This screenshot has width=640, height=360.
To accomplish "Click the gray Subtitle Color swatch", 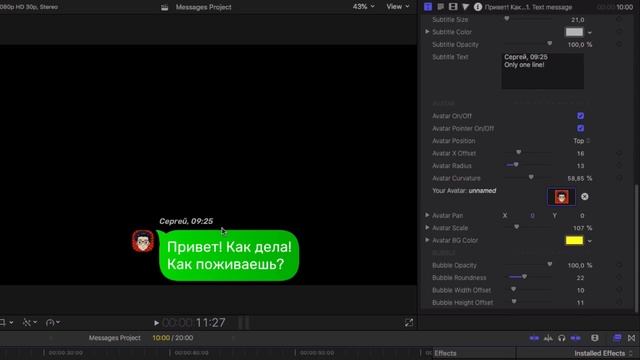I will point(574,32).
